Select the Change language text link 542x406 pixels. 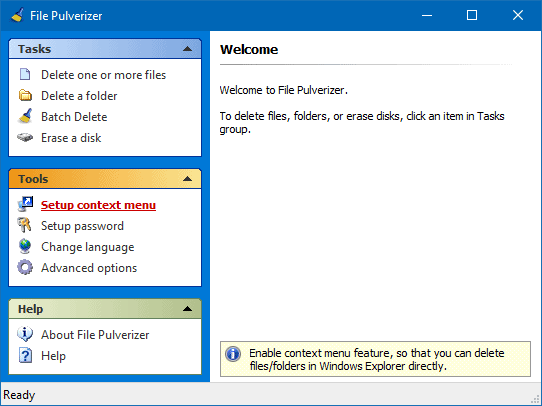tap(87, 247)
